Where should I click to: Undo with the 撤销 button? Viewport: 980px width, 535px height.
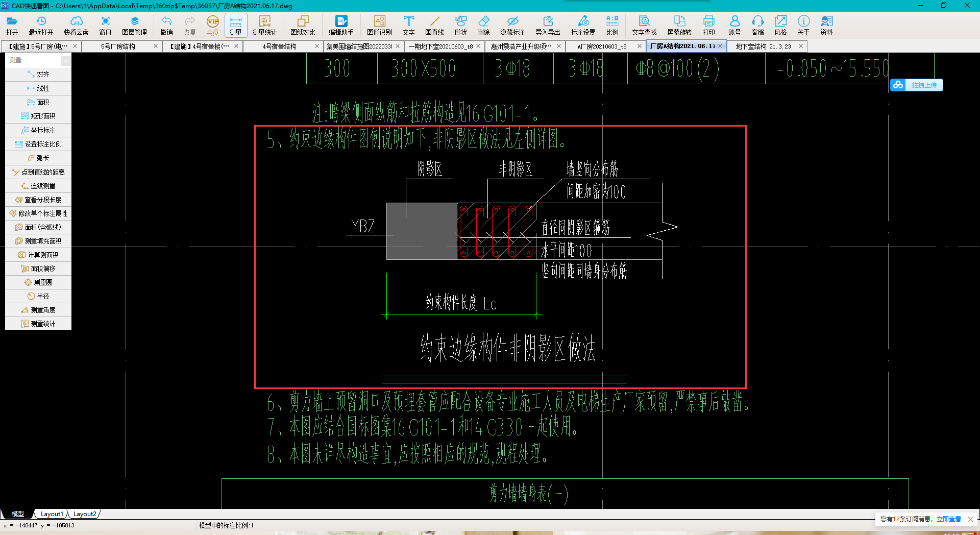point(166,25)
